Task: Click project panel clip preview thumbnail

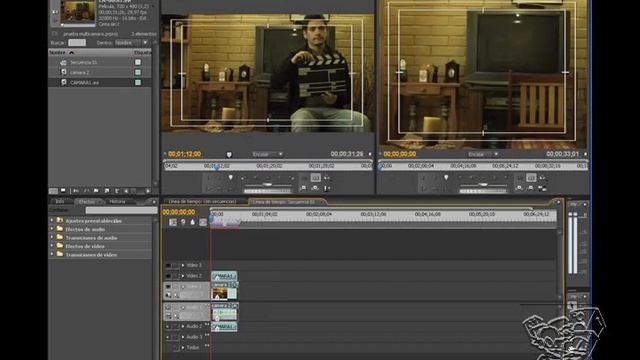Action: (x=78, y=11)
